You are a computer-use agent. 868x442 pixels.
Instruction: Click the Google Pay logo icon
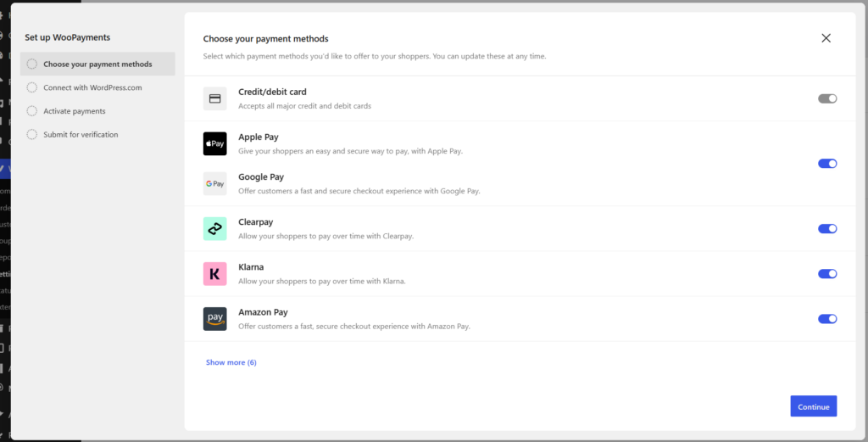(214, 183)
